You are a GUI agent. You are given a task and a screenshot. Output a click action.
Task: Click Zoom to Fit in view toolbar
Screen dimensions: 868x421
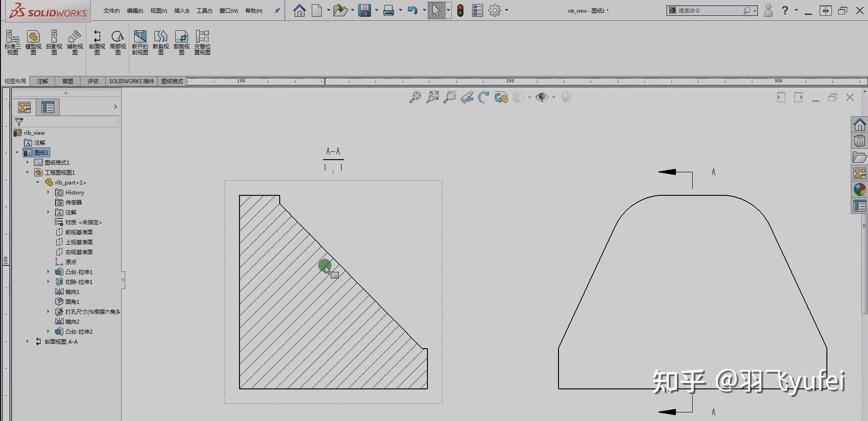[415, 97]
